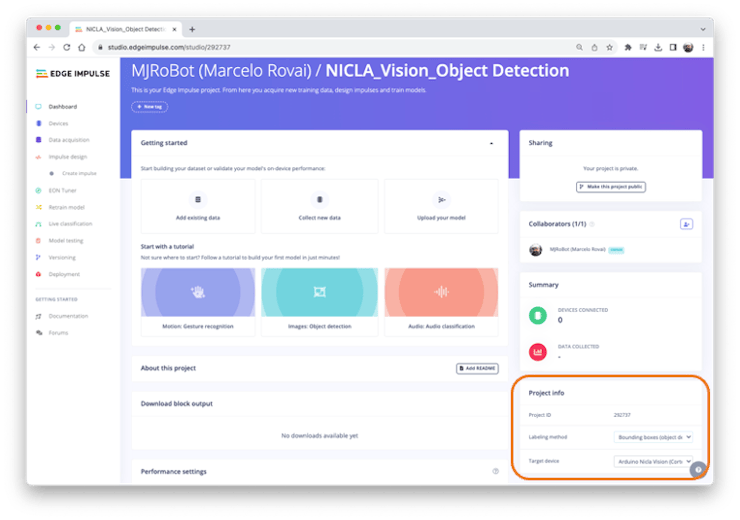Open Model testing page
The height and width of the screenshot is (520, 740).
[66, 241]
